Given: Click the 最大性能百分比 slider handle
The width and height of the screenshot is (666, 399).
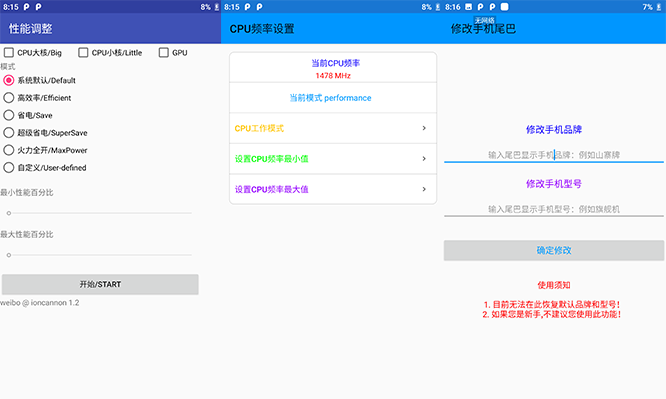Looking at the screenshot, I should coord(8,255).
